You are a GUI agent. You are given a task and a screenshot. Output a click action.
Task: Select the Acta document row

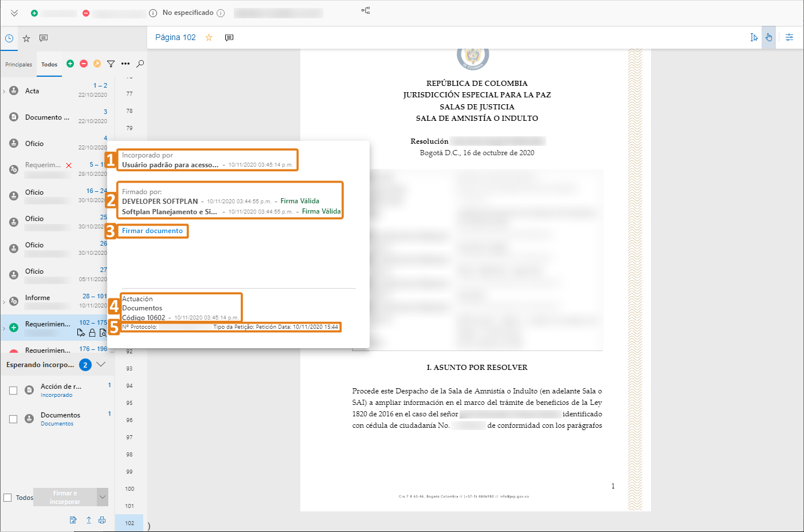coord(57,91)
